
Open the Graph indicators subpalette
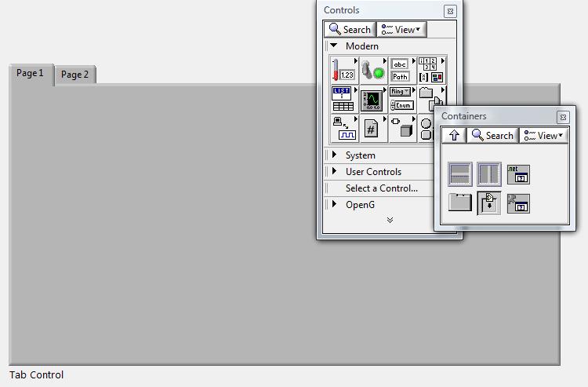372,100
